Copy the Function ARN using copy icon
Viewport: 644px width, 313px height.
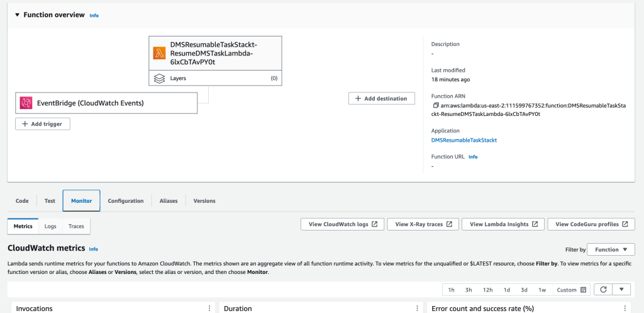click(436, 105)
